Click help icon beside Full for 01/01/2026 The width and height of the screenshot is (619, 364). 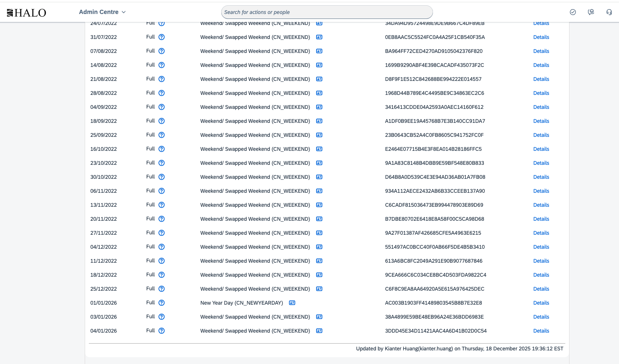click(161, 303)
